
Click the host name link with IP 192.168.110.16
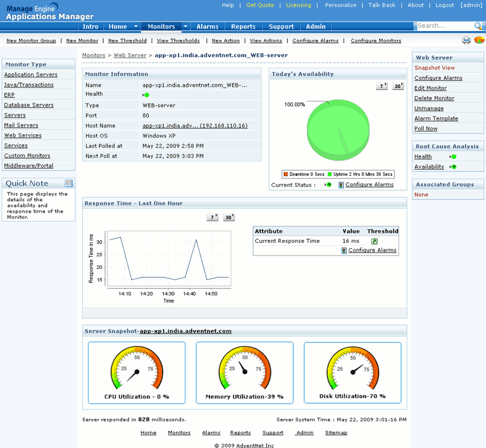pos(195,126)
